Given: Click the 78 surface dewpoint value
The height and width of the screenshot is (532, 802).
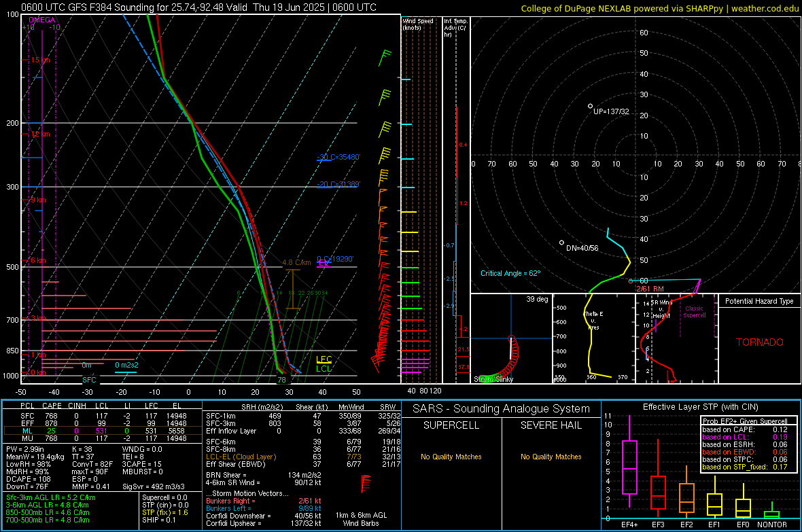Looking at the screenshot, I should 281,380.
